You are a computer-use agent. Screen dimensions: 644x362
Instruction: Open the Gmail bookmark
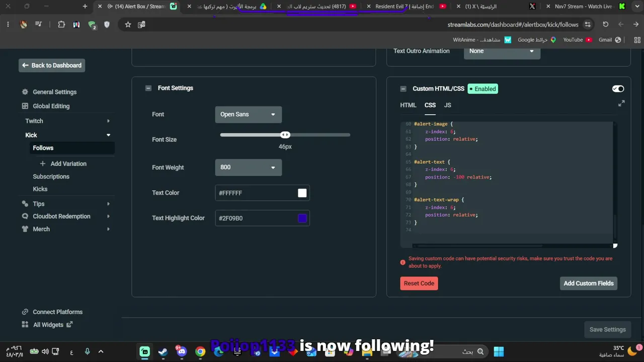[610, 40]
